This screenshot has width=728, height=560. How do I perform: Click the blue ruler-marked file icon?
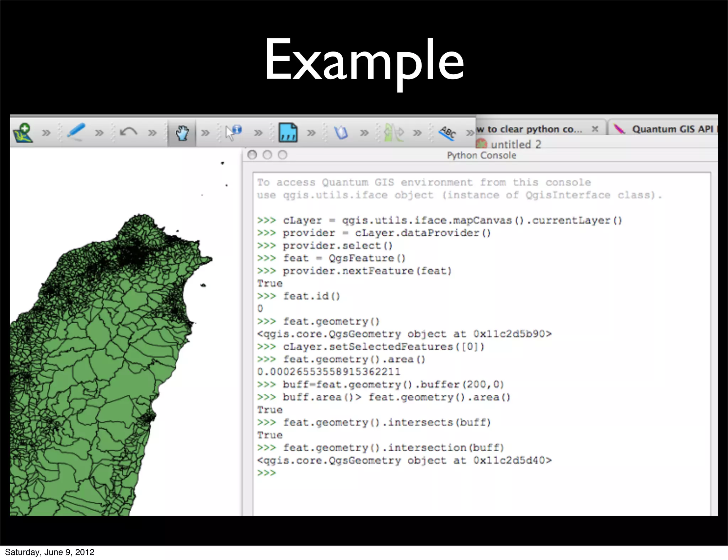288,133
